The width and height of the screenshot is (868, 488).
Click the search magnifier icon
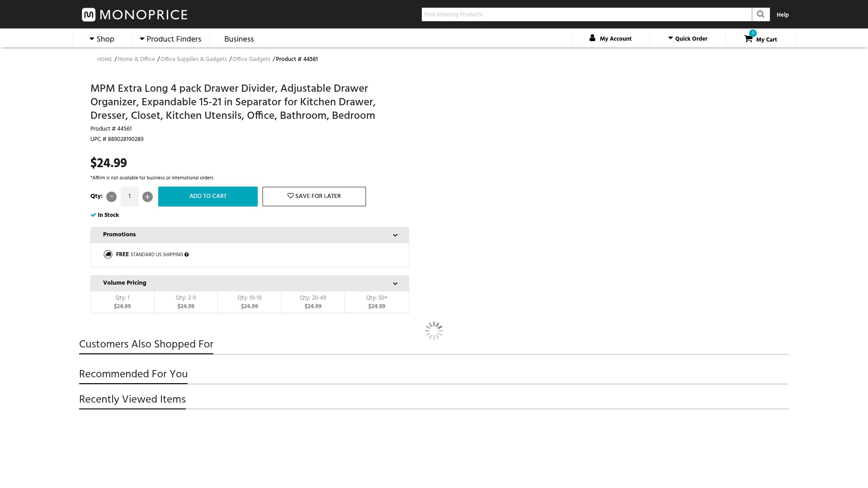coord(761,14)
